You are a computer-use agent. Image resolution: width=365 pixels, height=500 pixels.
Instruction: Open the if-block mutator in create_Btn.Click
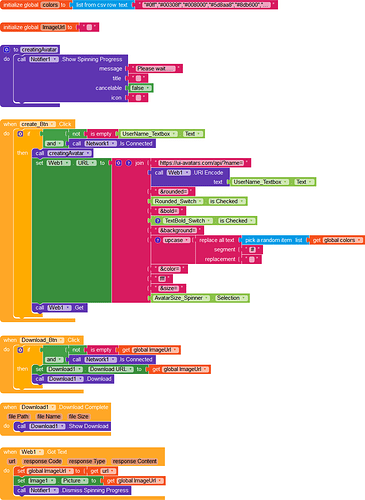(20, 134)
